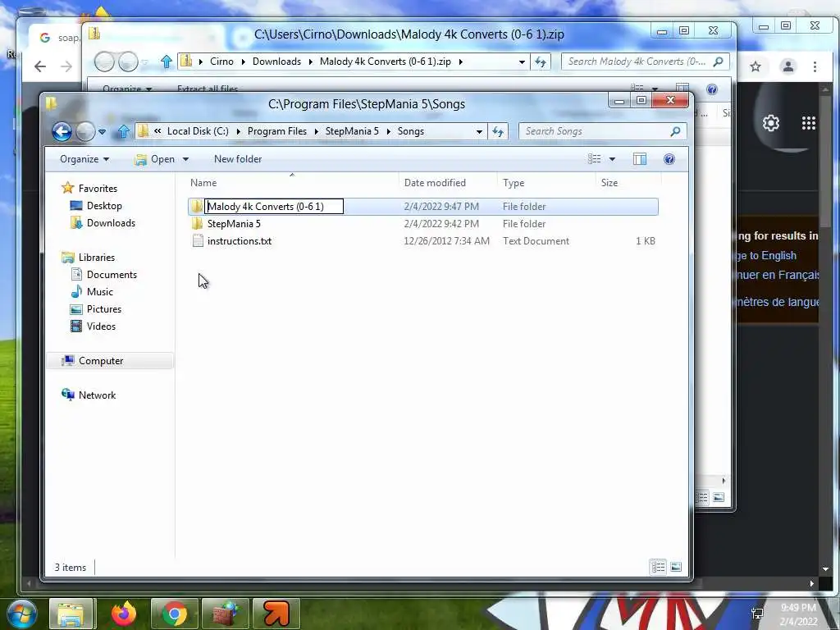840x630 pixels.
Task: Bookmark this page with Chrome star icon
Action: click(x=756, y=66)
